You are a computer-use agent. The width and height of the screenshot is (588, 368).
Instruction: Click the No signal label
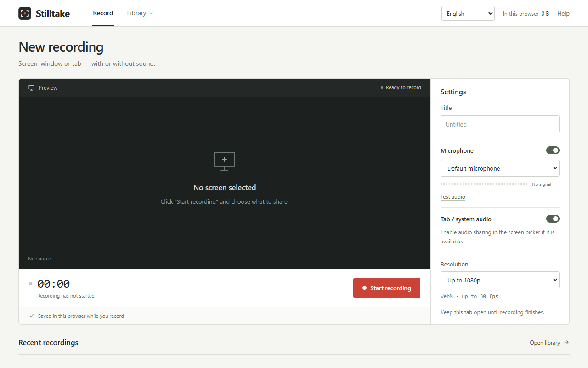click(x=542, y=184)
